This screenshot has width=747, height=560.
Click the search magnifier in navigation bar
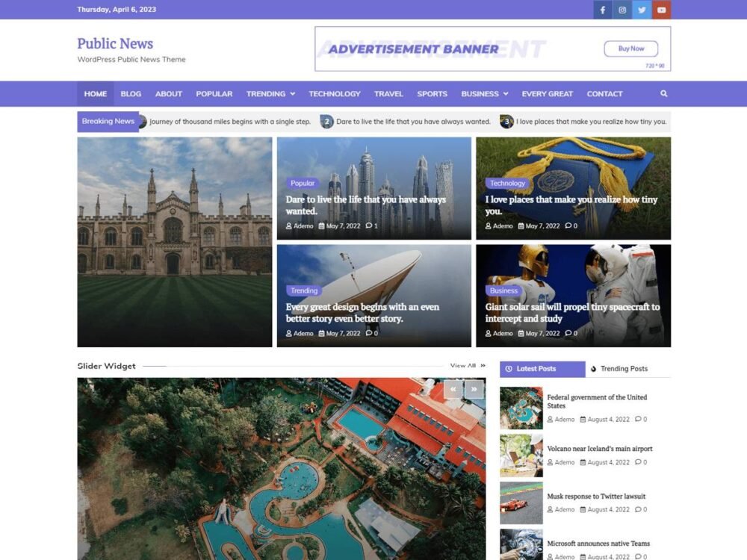click(663, 93)
